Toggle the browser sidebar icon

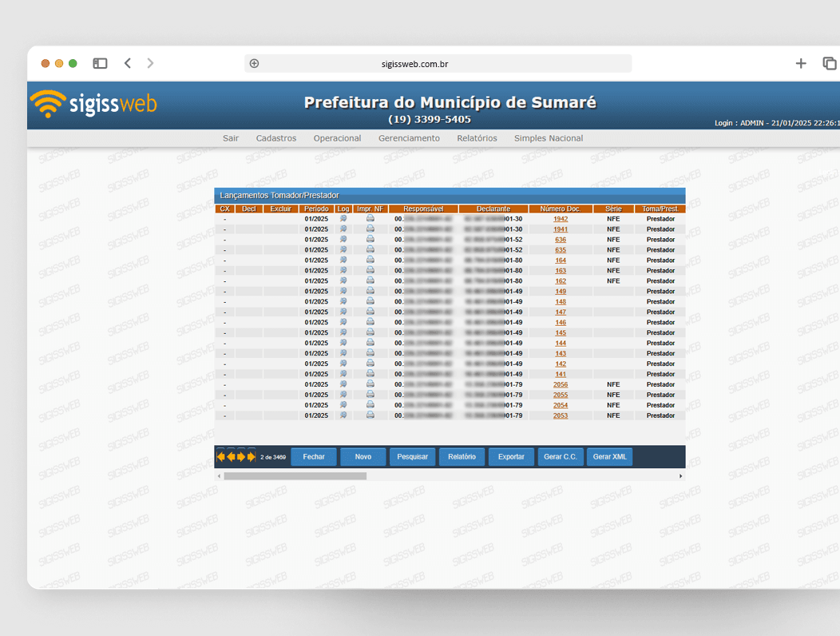click(100, 63)
